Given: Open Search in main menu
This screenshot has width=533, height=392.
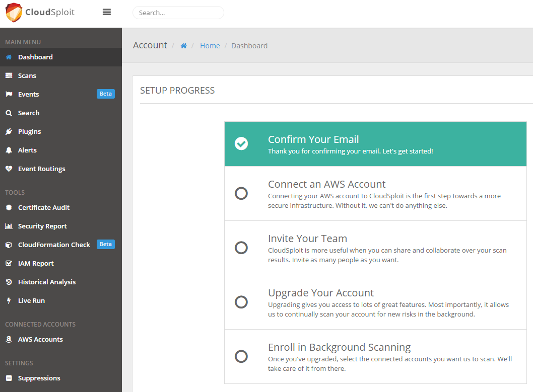Looking at the screenshot, I should pos(61,113).
